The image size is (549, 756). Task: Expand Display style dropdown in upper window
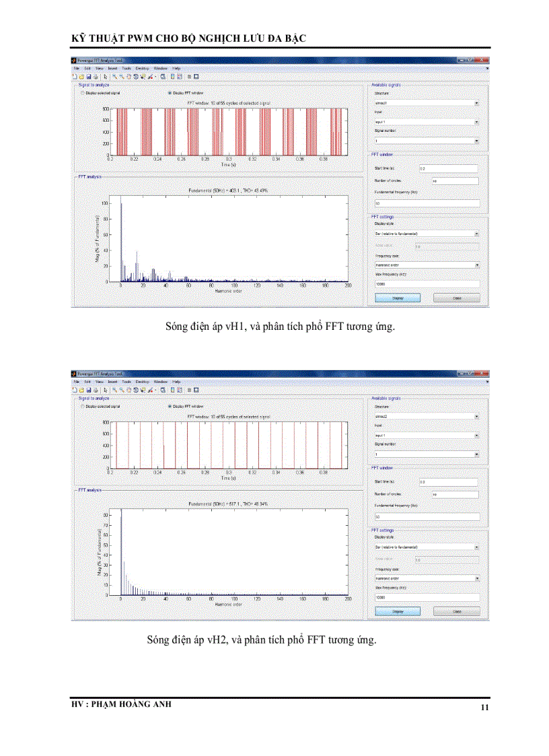[x=427, y=234]
